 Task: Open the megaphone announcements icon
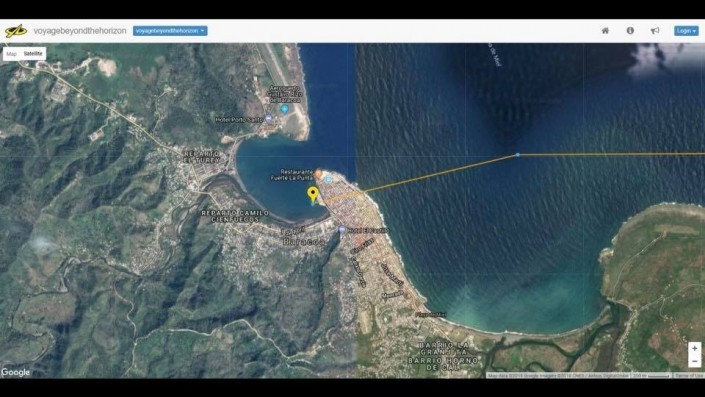tap(655, 31)
